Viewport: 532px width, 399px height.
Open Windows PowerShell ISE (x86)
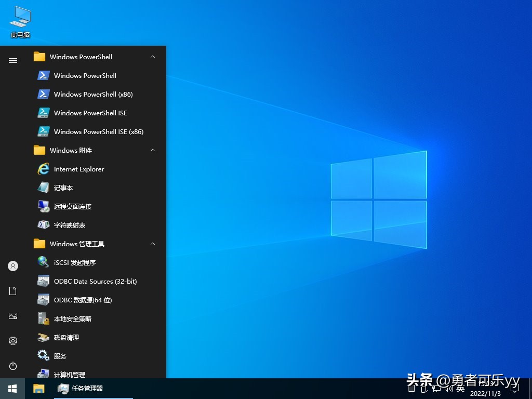point(98,131)
